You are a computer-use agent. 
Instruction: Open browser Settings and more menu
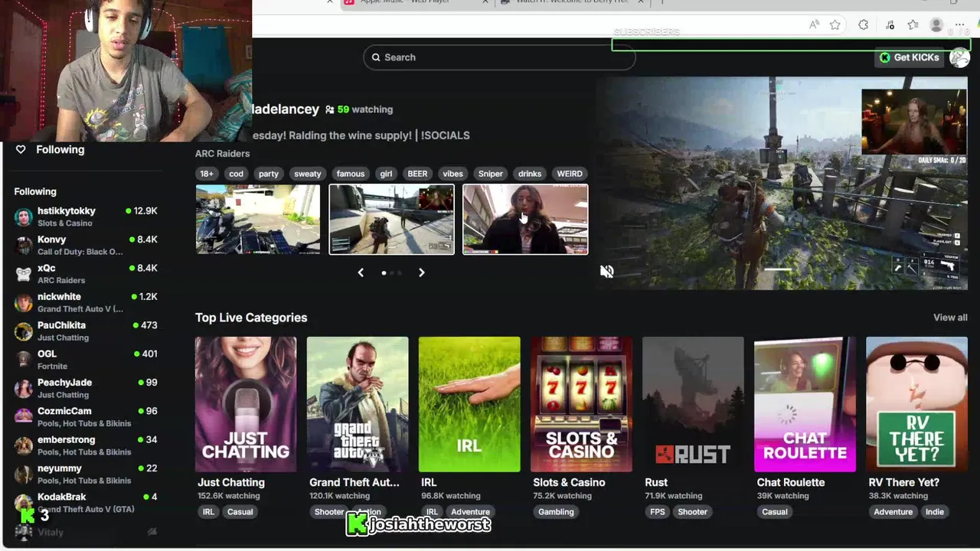pos(959,25)
